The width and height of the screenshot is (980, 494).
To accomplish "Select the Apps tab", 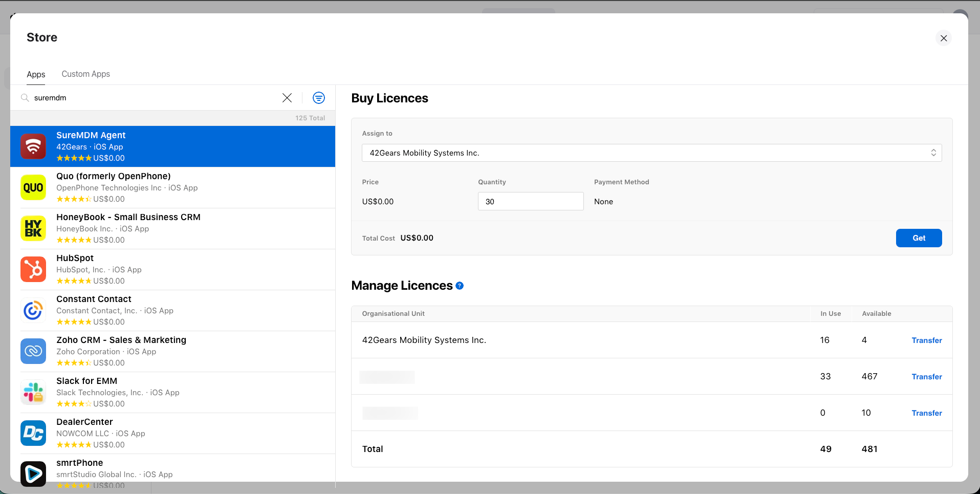I will 36,74.
